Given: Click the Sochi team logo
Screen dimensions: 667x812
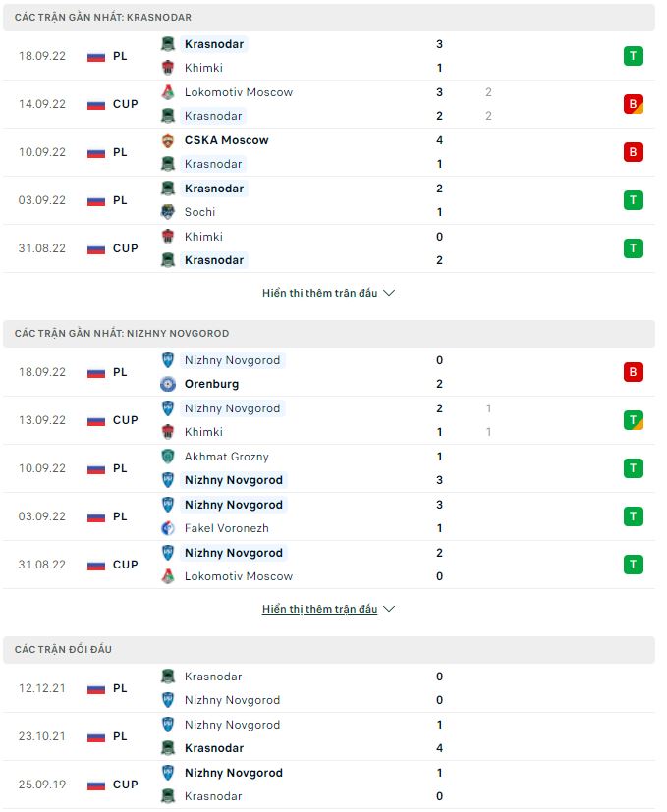Looking at the screenshot, I should tap(169, 212).
